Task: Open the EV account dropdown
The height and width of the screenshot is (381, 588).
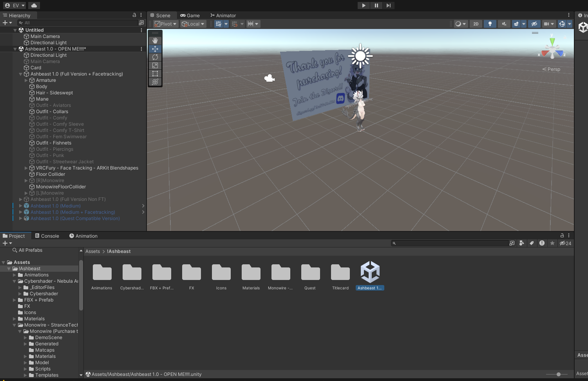Action: (x=15, y=5)
